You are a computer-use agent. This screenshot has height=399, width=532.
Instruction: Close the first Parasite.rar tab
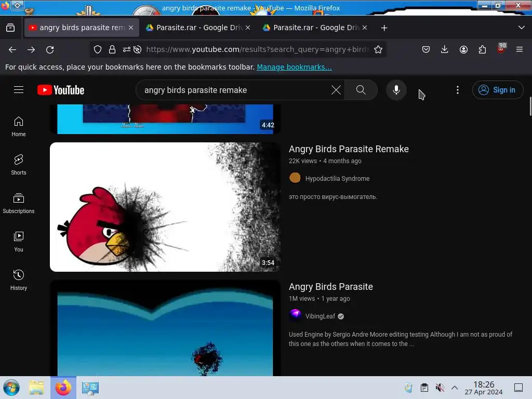click(x=248, y=28)
